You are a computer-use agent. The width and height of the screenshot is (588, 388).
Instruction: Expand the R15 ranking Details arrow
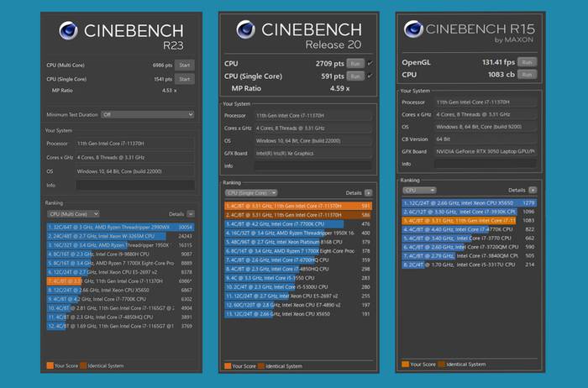pyautogui.click(x=533, y=191)
